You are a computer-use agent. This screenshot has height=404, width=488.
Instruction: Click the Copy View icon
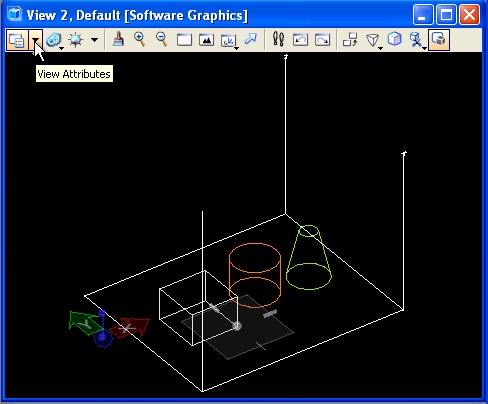pos(350,40)
